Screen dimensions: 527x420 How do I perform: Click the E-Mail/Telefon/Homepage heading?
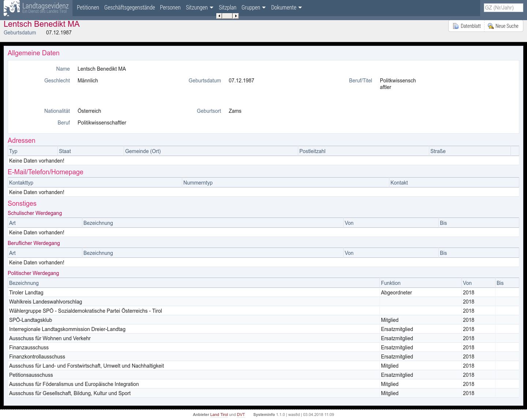[45, 172]
